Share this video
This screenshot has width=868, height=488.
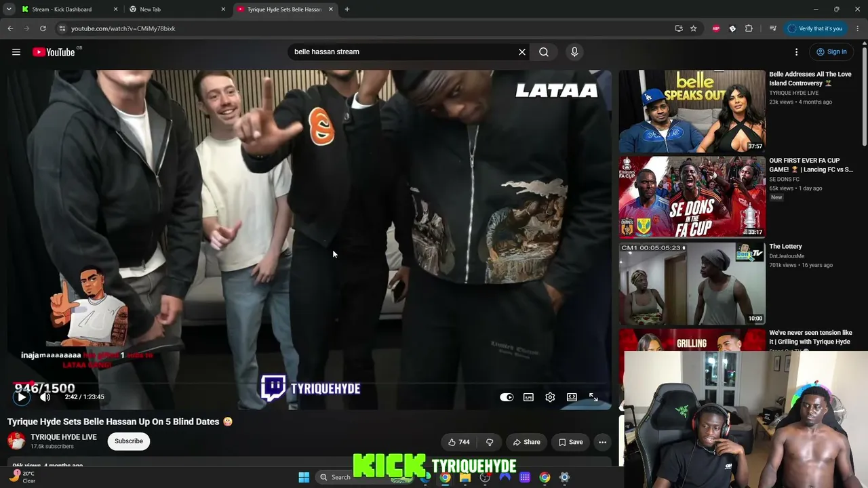526,442
